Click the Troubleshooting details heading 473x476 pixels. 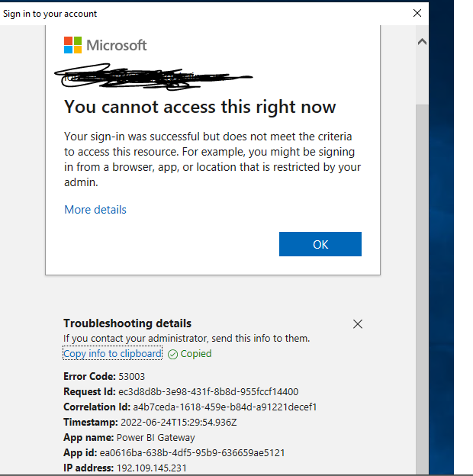(x=127, y=323)
